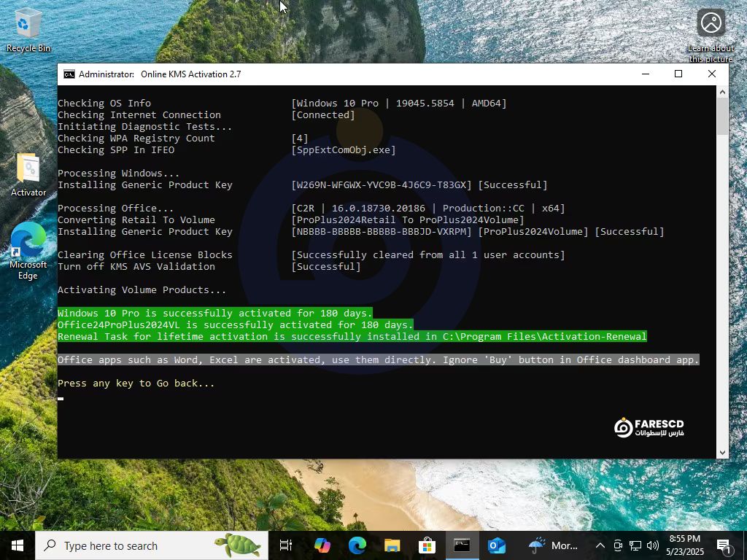This screenshot has height=560, width=747.
Task: Maximize the Online KMS Activation window
Action: pos(678,74)
